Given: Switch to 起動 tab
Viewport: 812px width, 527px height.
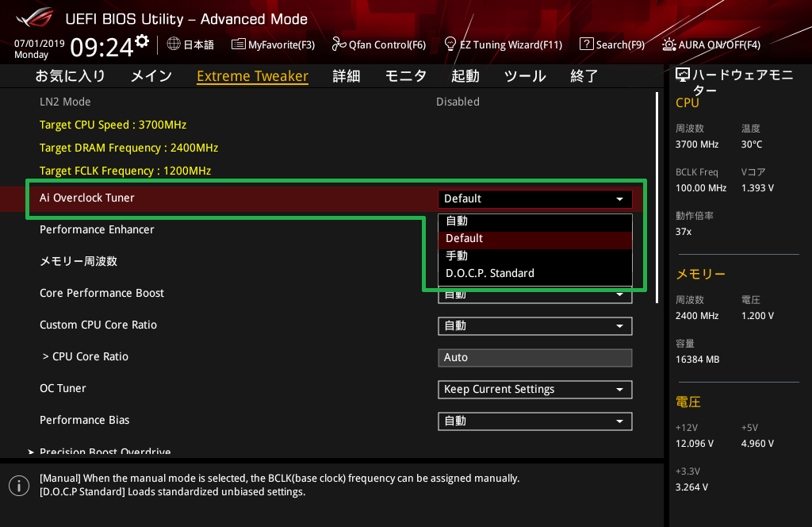Looking at the screenshot, I should coord(465,76).
